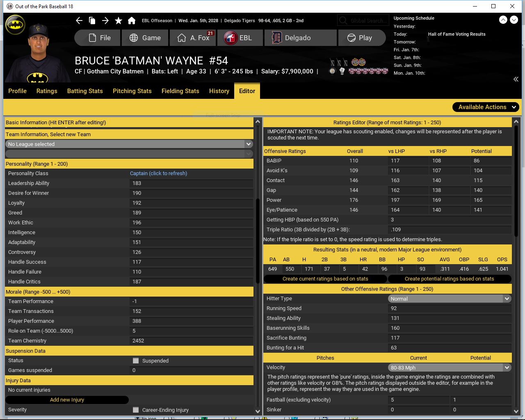This screenshot has width=525, height=420.
Task: Switch to the Batting Stats tab
Action: click(85, 91)
